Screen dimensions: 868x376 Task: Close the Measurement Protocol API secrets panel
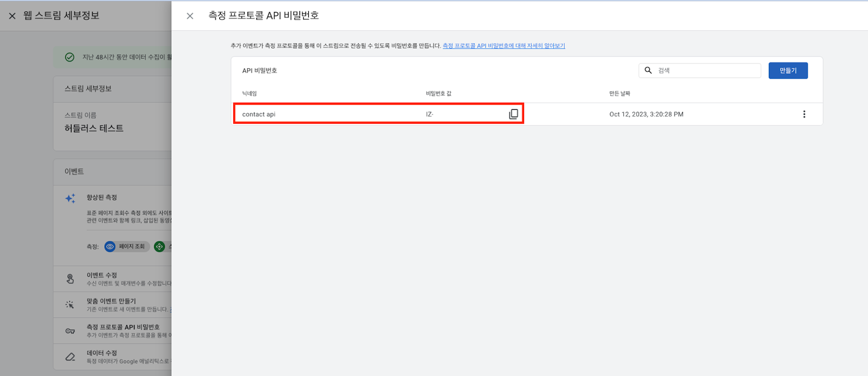pos(190,16)
